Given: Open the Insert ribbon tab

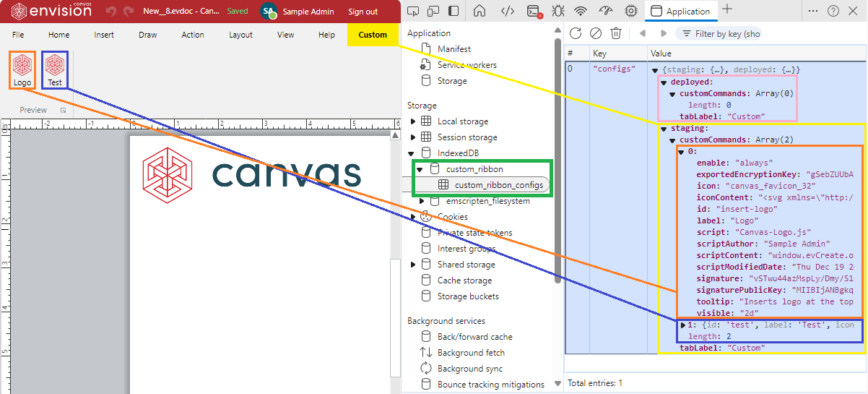Looking at the screenshot, I should pos(104,35).
